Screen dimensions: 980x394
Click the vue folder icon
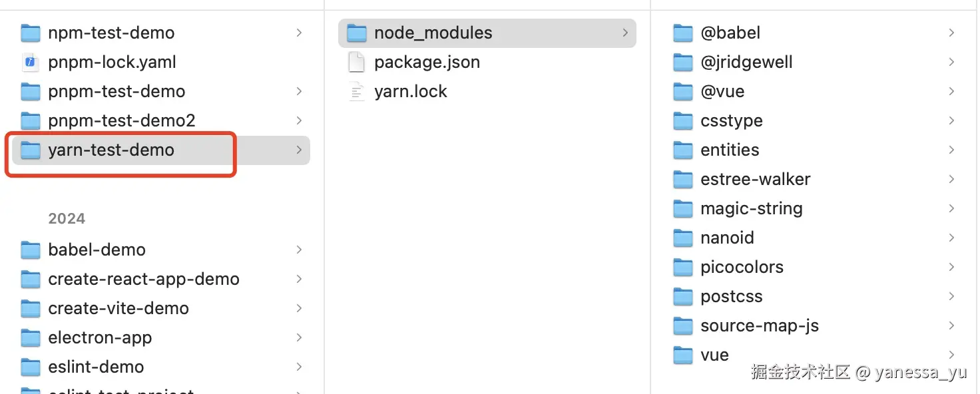(683, 355)
